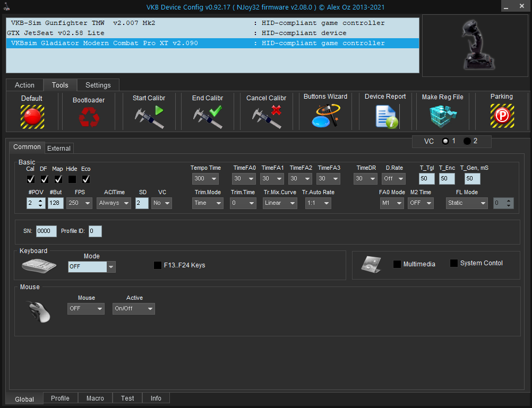This screenshot has height=408, width=532.
Task: Open the Trim.Time dropdown
Action: coord(243,203)
